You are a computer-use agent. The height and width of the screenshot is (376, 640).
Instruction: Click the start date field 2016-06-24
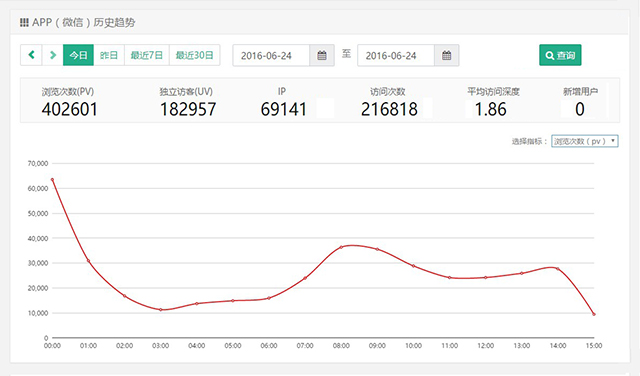(x=271, y=56)
